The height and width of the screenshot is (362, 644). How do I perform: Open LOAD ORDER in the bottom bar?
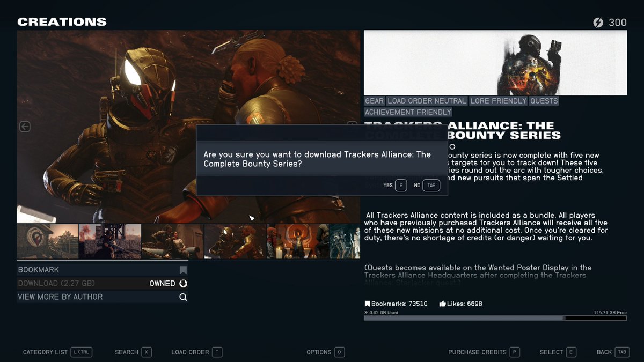tap(190, 352)
